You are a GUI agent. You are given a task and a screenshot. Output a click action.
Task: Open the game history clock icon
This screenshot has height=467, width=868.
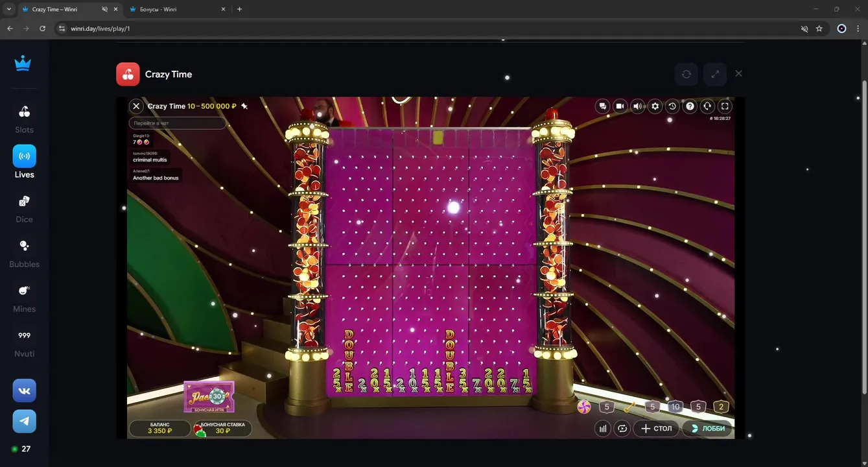click(673, 106)
